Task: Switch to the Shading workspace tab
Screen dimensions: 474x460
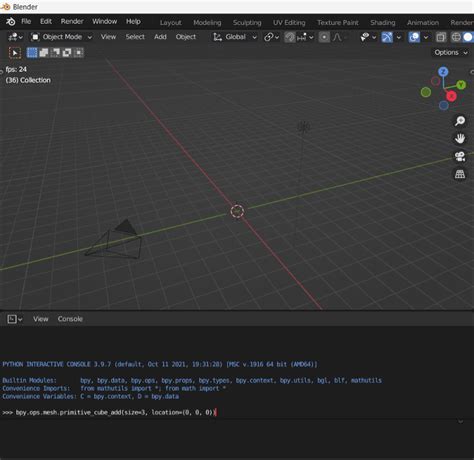Action: [383, 23]
